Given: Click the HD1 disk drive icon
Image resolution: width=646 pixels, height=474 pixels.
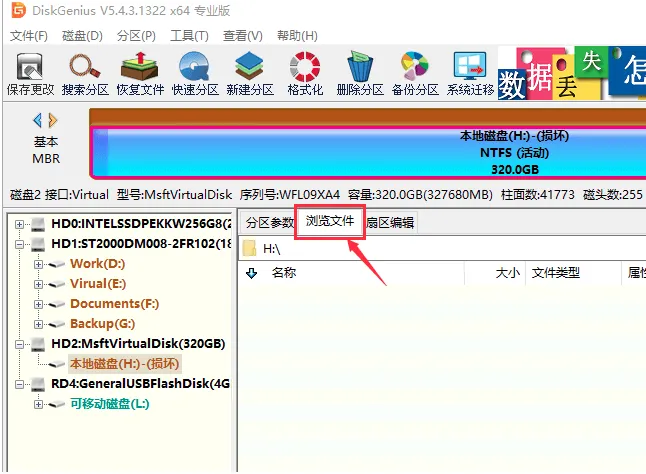Looking at the screenshot, I should pyautogui.click(x=38, y=244).
